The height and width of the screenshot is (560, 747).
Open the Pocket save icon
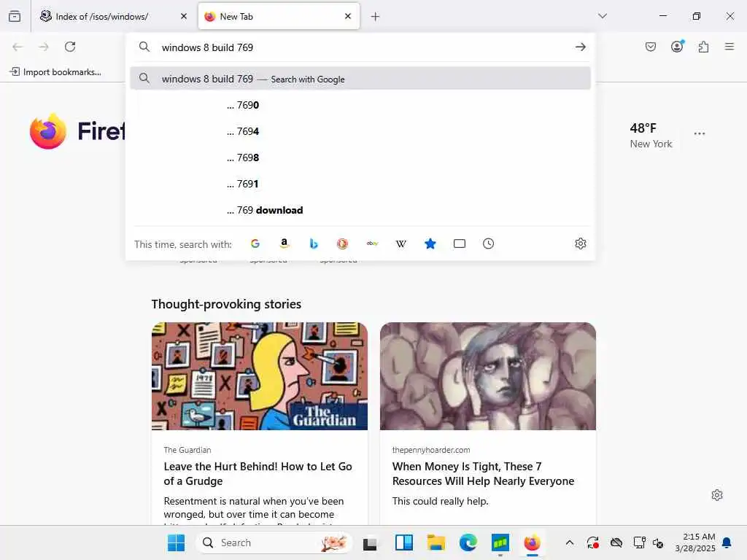tap(651, 47)
